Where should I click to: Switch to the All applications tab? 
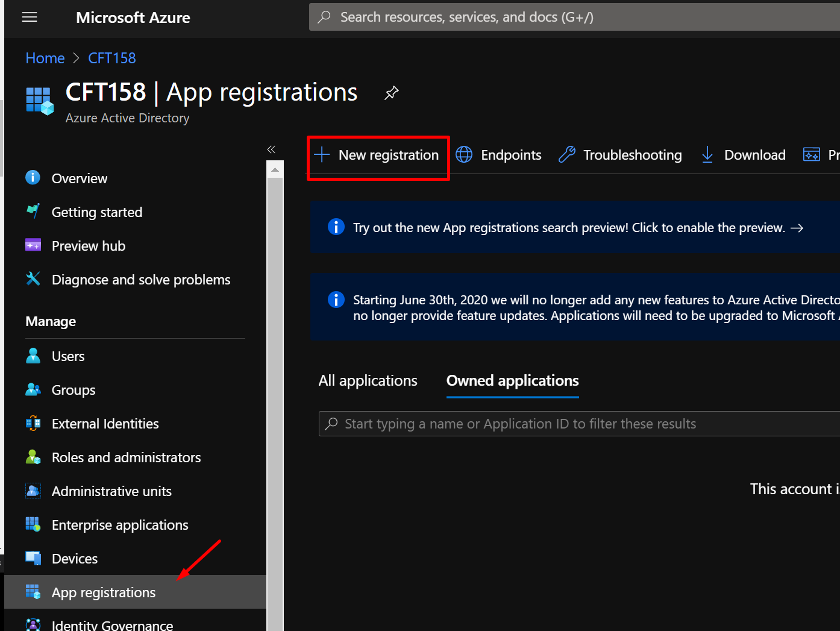[x=368, y=381]
